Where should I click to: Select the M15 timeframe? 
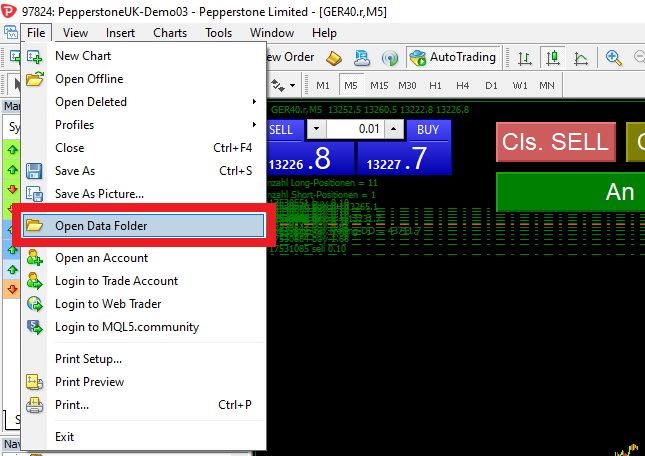click(379, 85)
